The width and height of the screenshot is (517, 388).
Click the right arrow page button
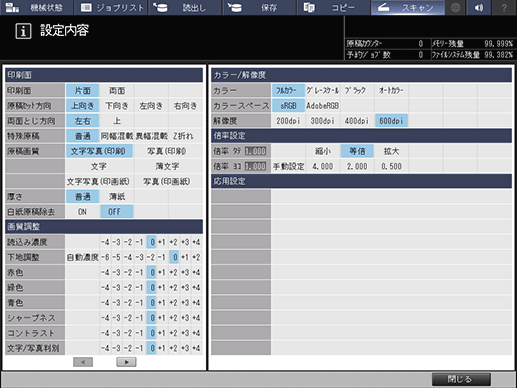click(126, 362)
